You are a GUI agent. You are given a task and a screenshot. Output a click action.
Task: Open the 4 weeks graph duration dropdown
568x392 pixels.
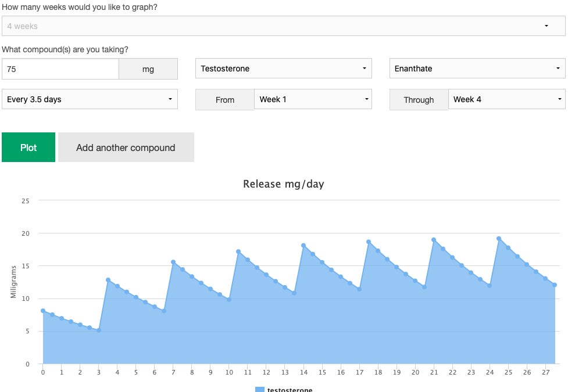283,26
